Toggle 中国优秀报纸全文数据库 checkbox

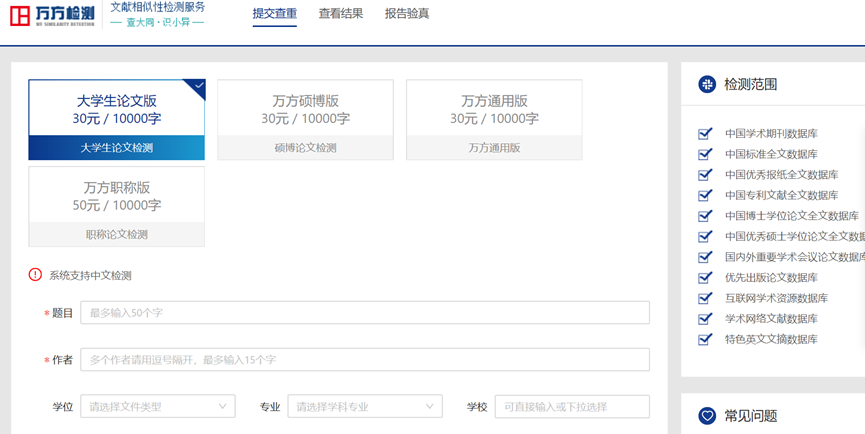[x=704, y=175]
